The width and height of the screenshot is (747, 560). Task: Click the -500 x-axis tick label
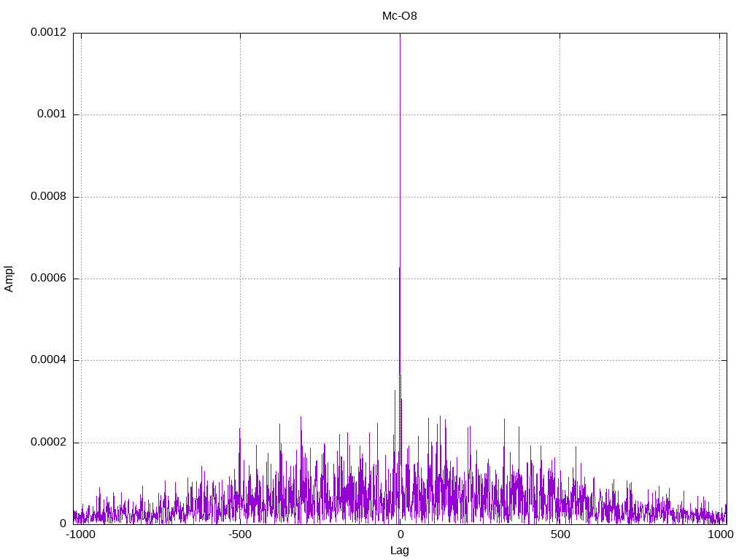(x=240, y=535)
